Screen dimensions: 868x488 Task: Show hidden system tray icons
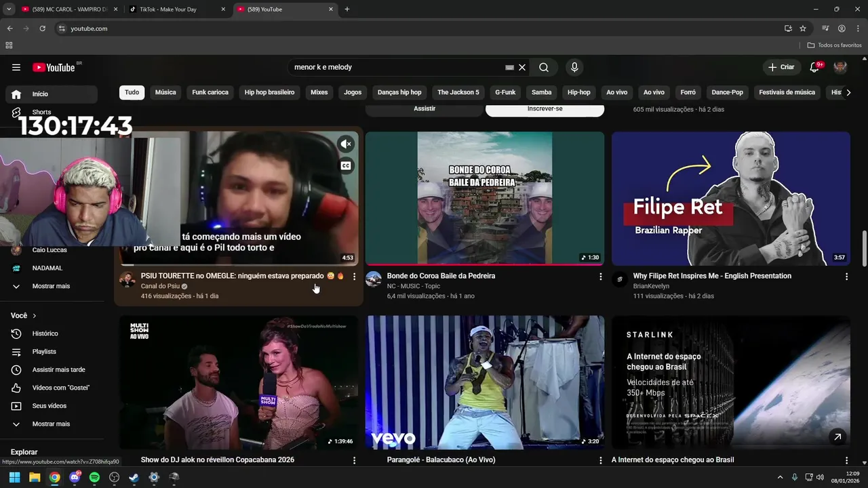[x=780, y=477]
